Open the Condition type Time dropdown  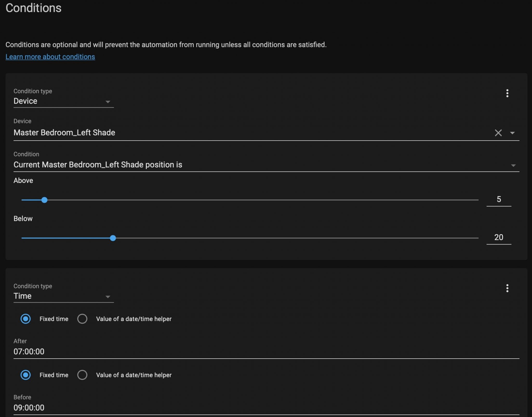point(63,296)
